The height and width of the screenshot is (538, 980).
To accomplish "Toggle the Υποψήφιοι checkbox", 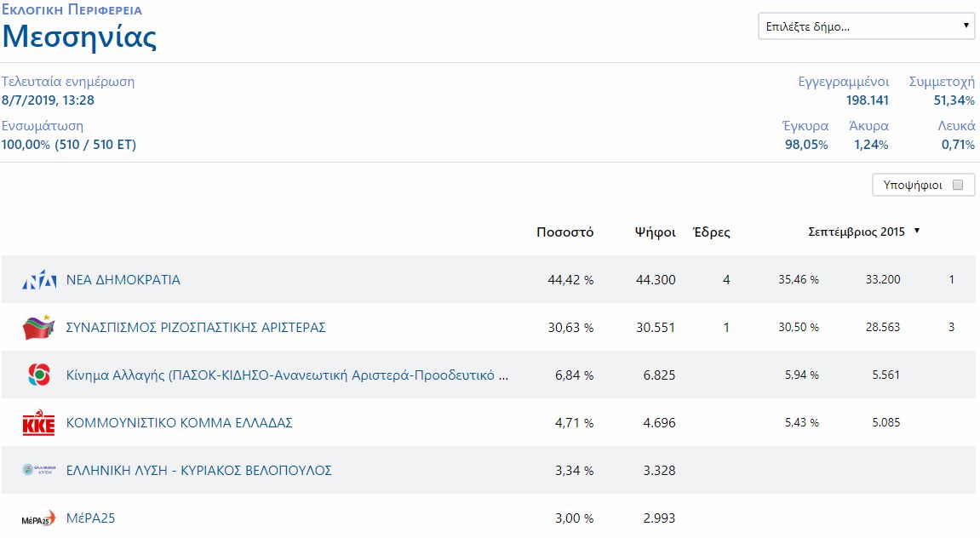I will click(x=958, y=185).
